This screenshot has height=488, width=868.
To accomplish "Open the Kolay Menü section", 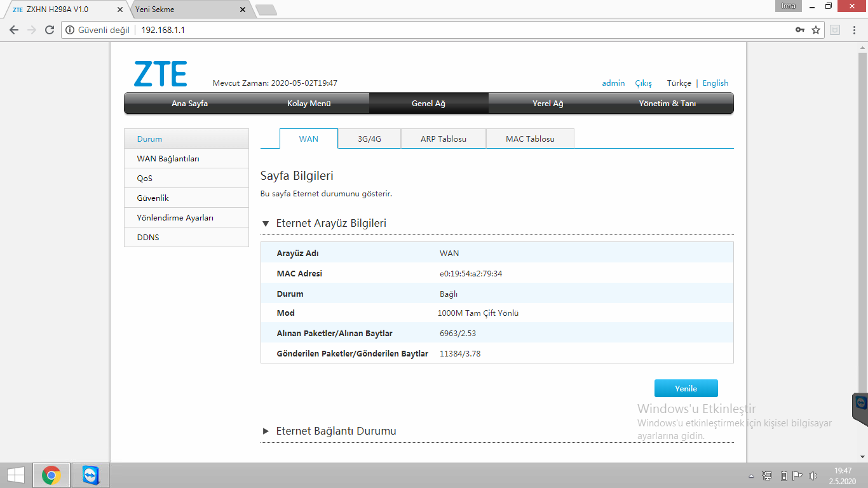I will (309, 104).
